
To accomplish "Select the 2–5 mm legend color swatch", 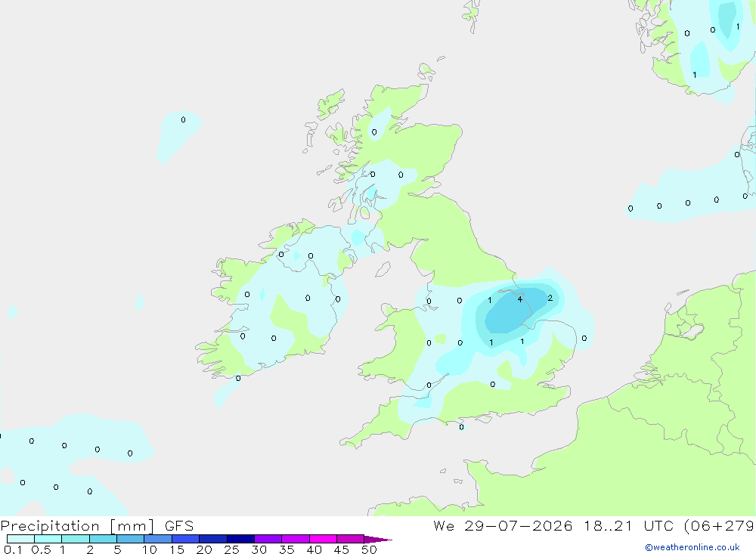I will [103, 539].
